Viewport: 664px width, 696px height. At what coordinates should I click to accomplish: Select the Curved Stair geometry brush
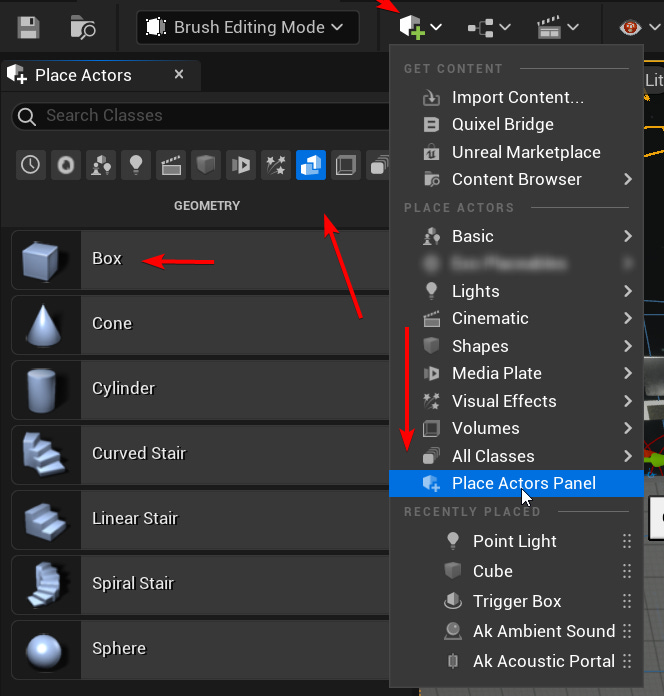[200, 455]
